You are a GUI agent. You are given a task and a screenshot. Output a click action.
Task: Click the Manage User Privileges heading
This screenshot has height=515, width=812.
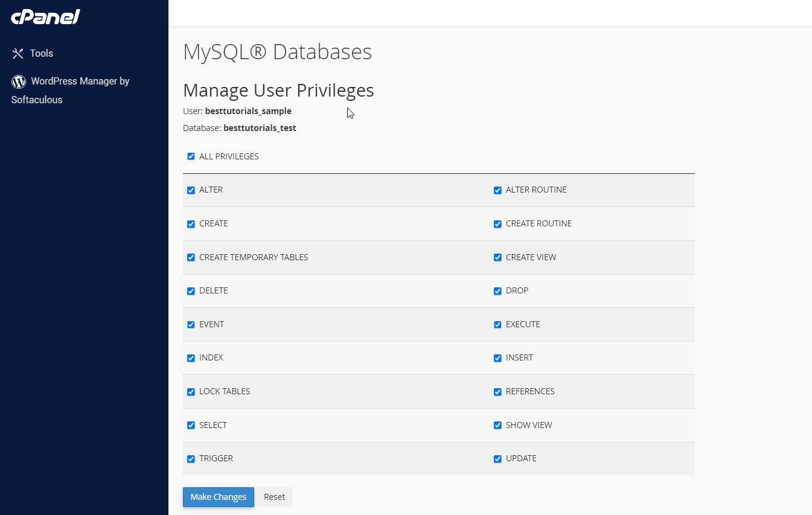click(278, 91)
